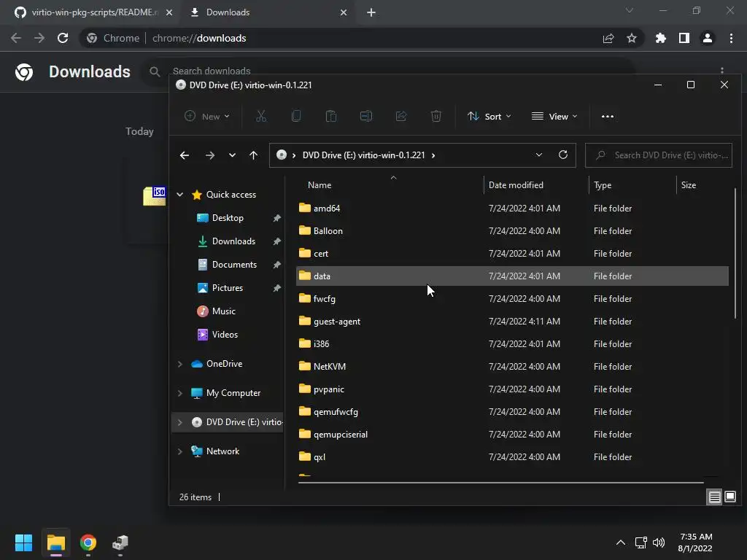747x560 pixels.
Task: Refresh the DVD Drive folder view
Action: [x=563, y=155]
